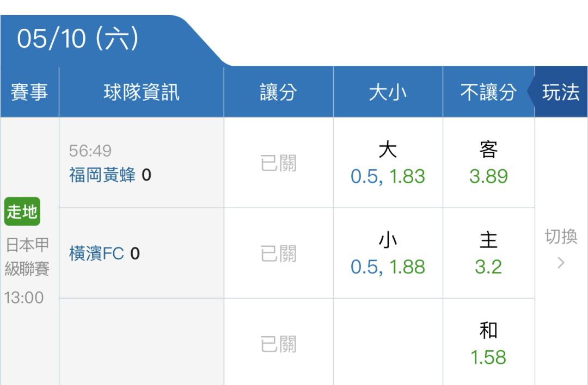Tap 已關 handicap cell for 福岡黃蜂
This screenshot has width=588, height=385.
pos(278,163)
